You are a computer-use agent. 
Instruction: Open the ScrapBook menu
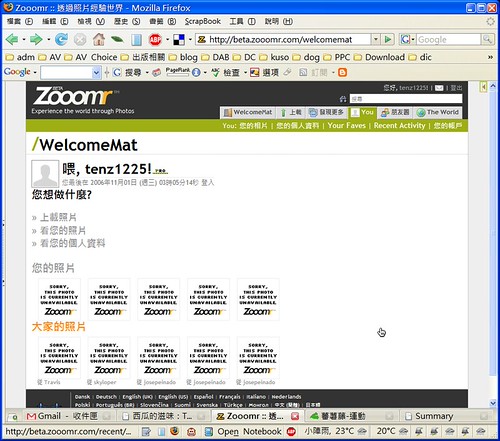point(203,21)
